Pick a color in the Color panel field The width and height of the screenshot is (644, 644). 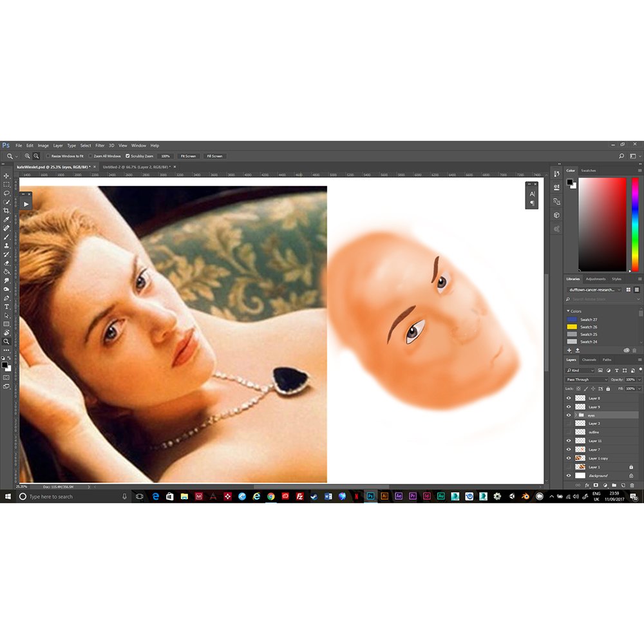[602, 224]
